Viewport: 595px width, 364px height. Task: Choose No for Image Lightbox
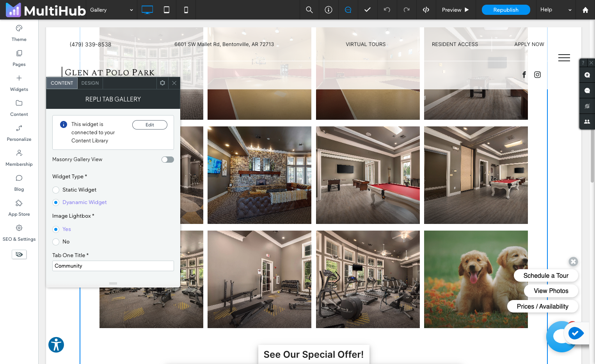pos(56,242)
